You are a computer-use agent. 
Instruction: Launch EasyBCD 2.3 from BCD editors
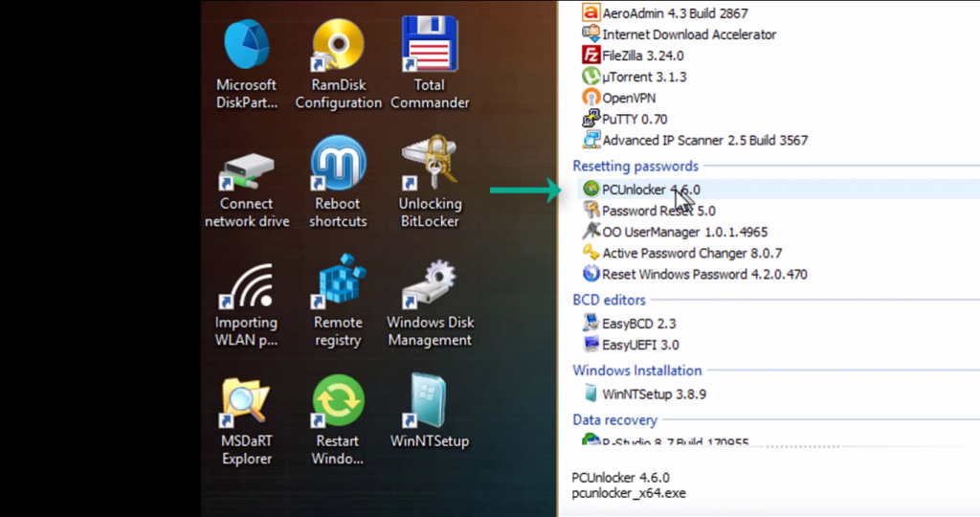coord(638,324)
